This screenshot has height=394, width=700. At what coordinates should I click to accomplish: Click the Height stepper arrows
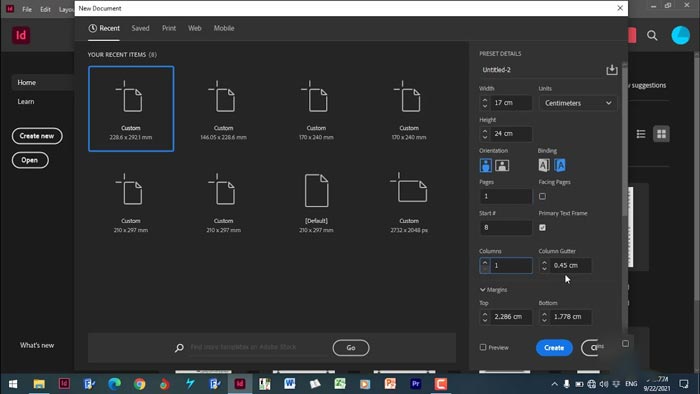pos(485,134)
